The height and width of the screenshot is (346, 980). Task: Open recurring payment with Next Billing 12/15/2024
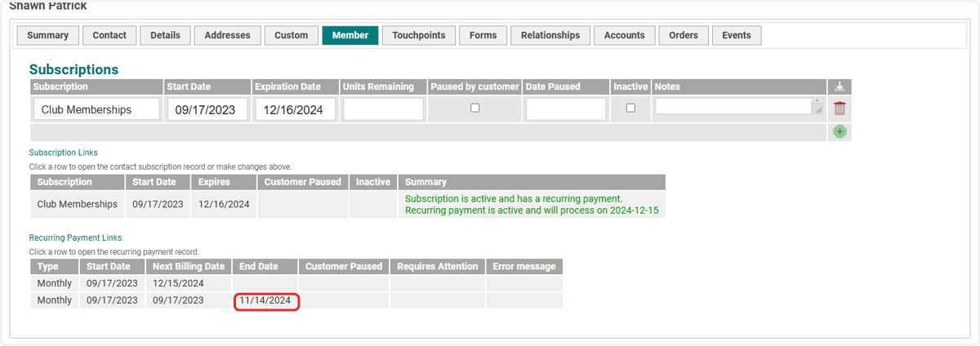pyautogui.click(x=296, y=283)
